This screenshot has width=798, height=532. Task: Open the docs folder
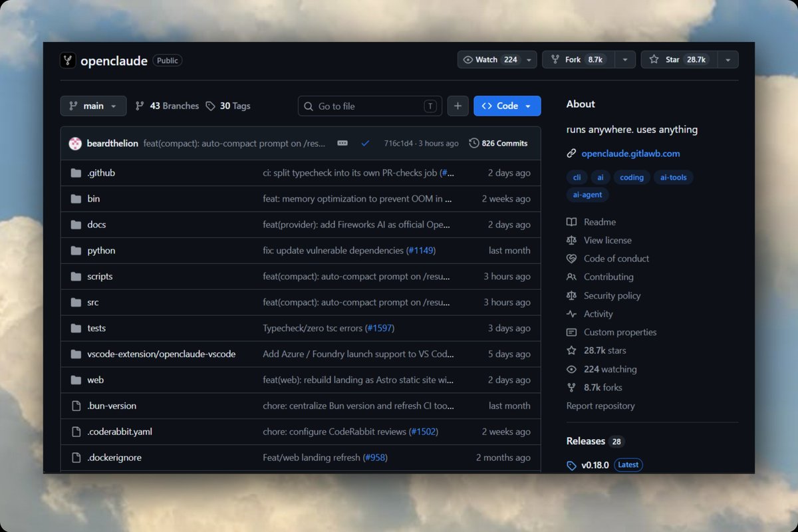click(96, 225)
